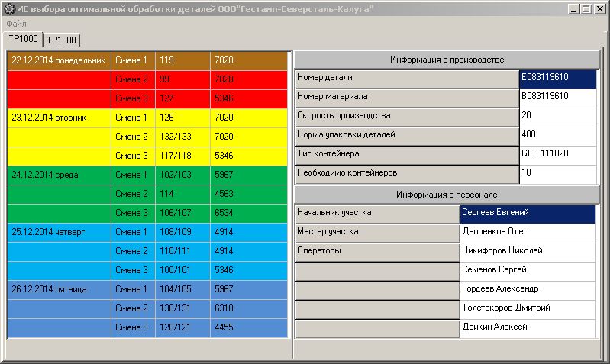
Task: Click the Номер материала label
Action: click(407, 98)
